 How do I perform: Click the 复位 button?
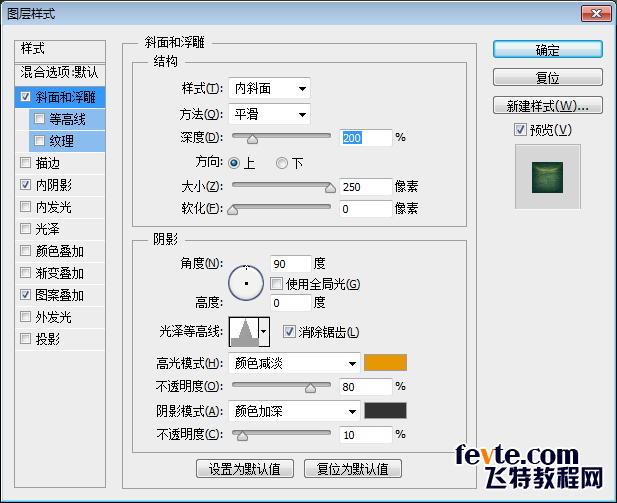coord(547,77)
